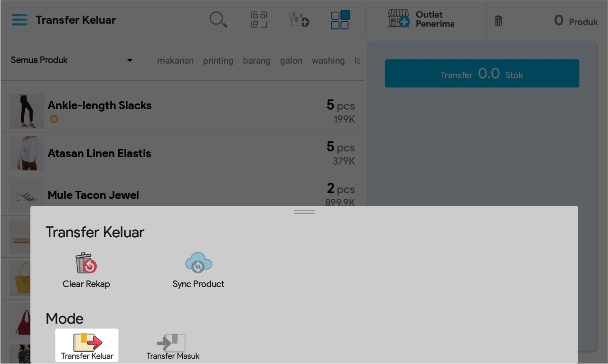Toggle the favorite star on Ankle-length Slacks
The width and height of the screenshot is (608, 364).
pyautogui.click(x=54, y=119)
